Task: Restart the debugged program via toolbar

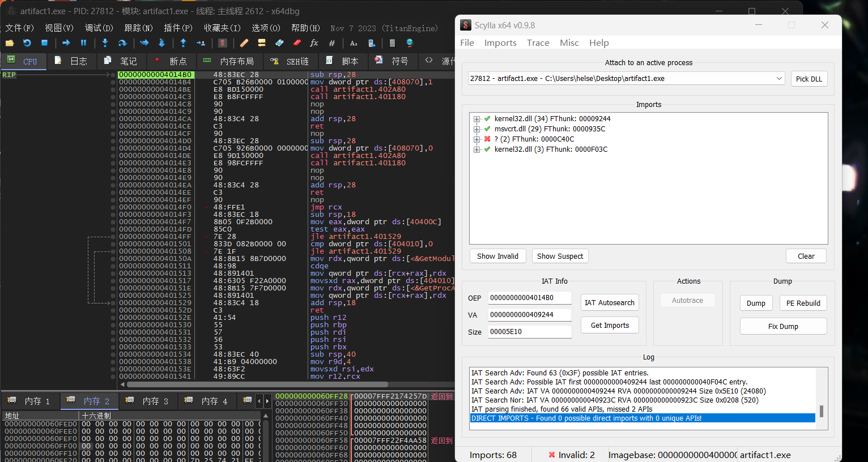Action: pyautogui.click(x=27, y=43)
